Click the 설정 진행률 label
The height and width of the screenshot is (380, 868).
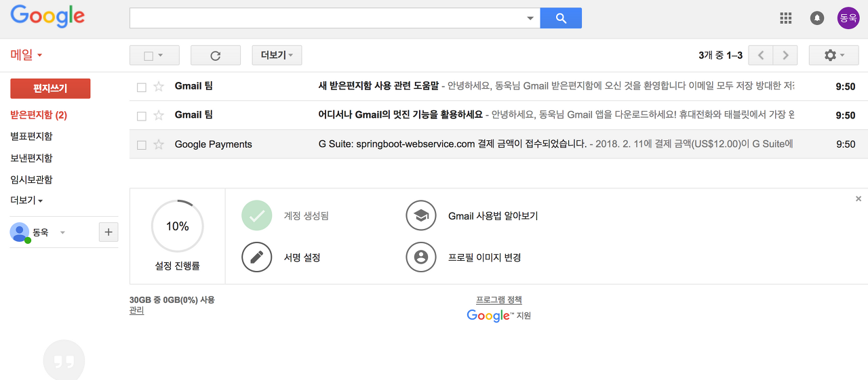click(x=177, y=266)
